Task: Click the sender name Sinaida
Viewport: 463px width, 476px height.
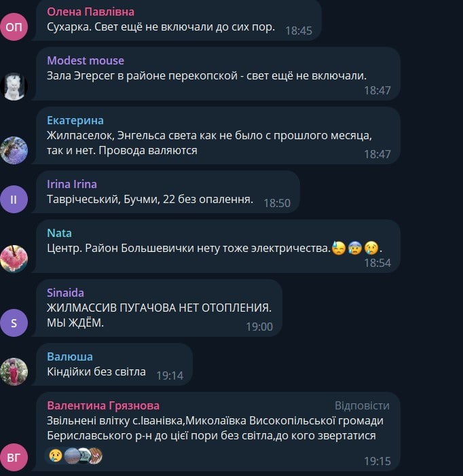Action: (65, 293)
